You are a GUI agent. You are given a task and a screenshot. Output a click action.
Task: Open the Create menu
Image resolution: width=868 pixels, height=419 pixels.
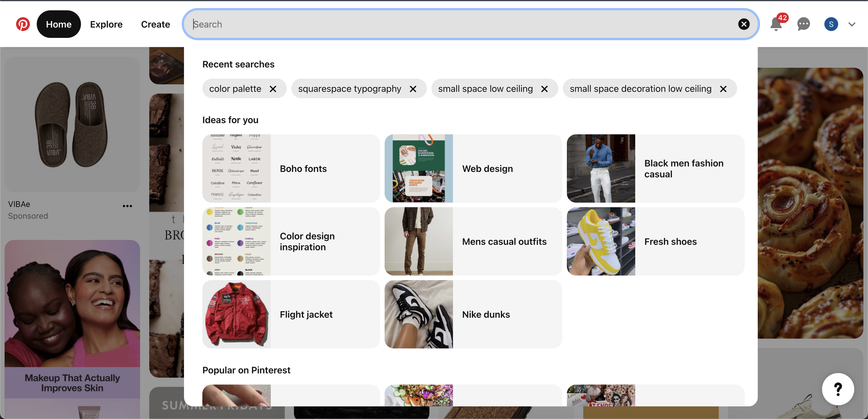click(155, 24)
